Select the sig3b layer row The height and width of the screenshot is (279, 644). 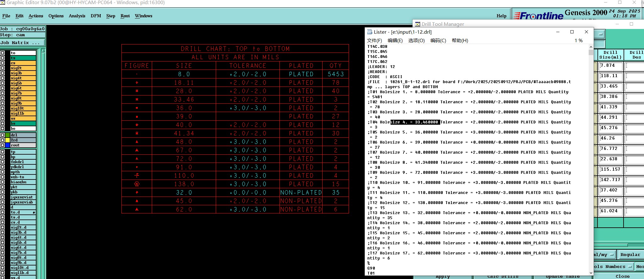23,73
